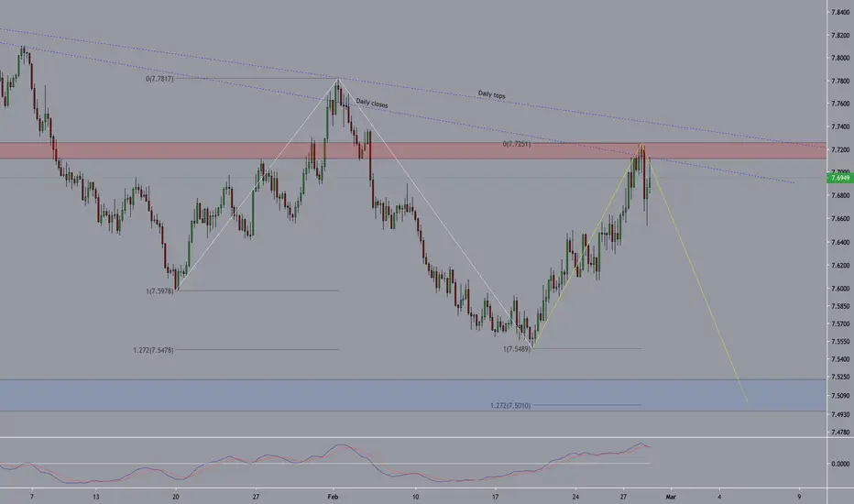Screen dimensions: 854x504
Task: Click the Fibonacci label 0(7.7817)
Action: (x=159, y=79)
